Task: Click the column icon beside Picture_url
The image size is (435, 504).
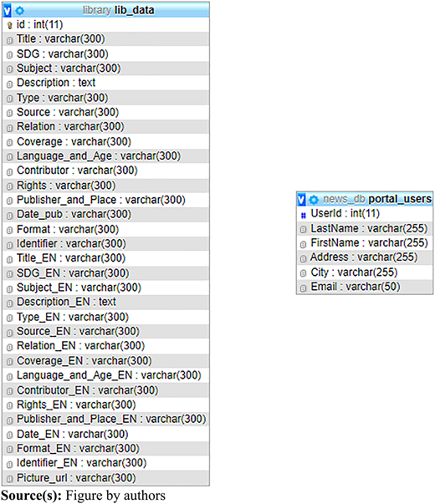Action: point(10,479)
